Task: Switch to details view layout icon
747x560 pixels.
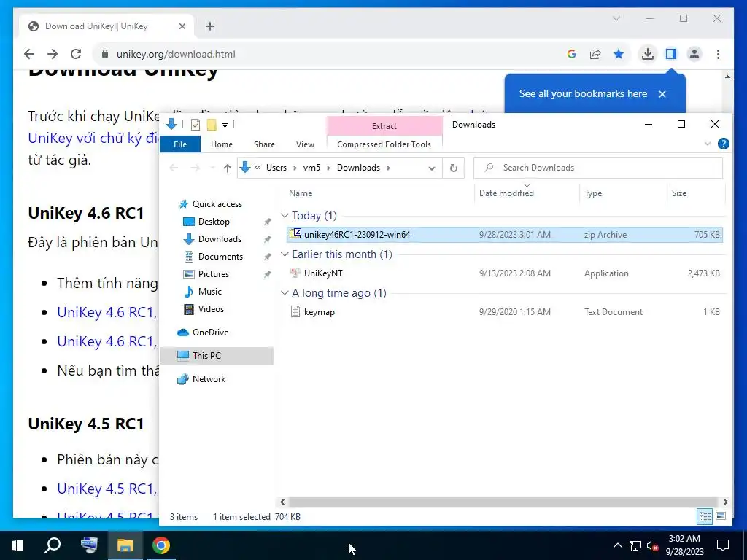Action: click(705, 516)
